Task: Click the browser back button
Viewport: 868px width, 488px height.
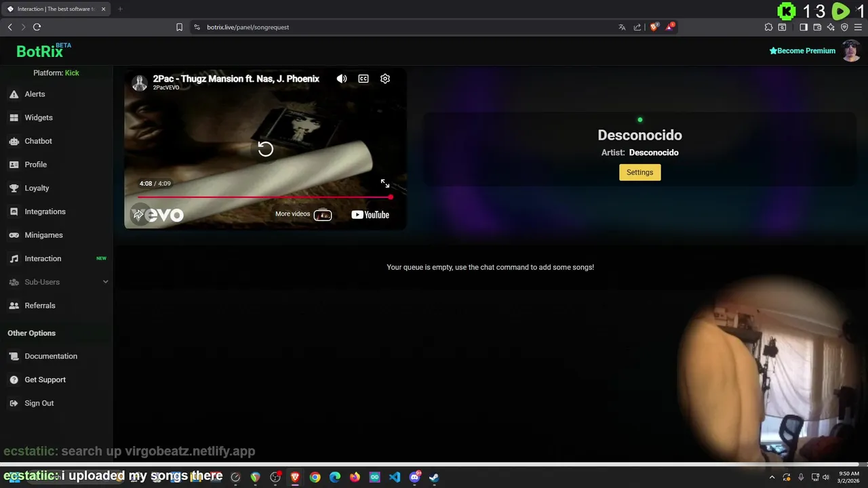Action: pos(9,27)
